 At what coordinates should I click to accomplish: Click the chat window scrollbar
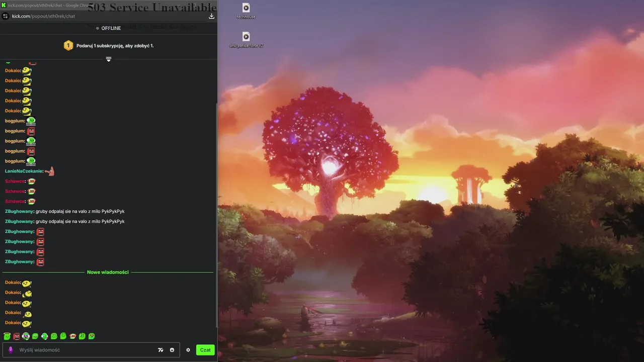point(216,215)
